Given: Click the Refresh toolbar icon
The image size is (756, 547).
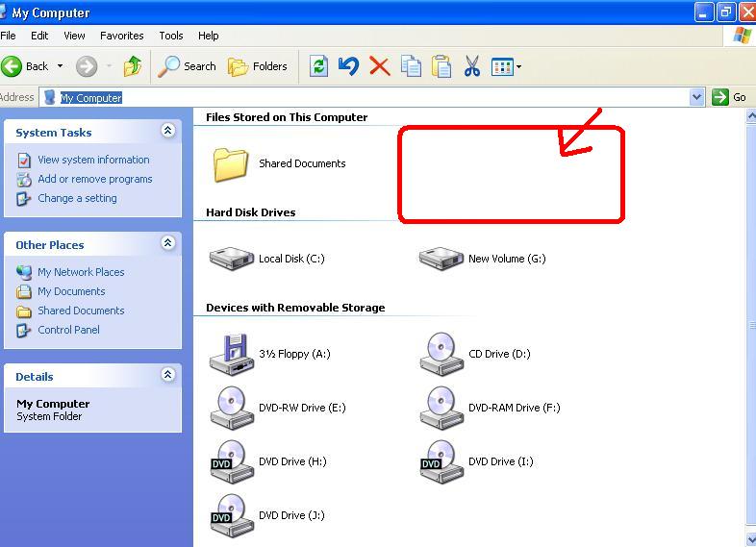Looking at the screenshot, I should [318, 66].
